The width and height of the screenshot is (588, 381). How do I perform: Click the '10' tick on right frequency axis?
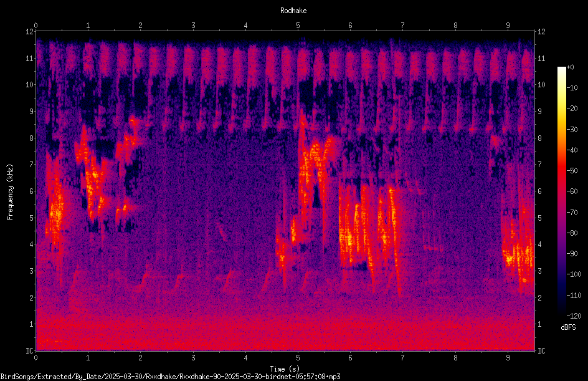click(541, 84)
